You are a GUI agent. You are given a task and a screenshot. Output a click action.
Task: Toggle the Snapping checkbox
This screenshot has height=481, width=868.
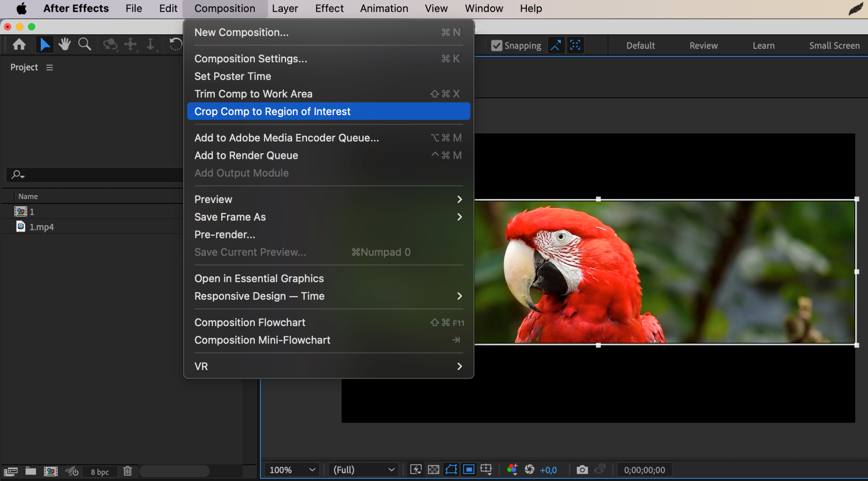(496, 46)
